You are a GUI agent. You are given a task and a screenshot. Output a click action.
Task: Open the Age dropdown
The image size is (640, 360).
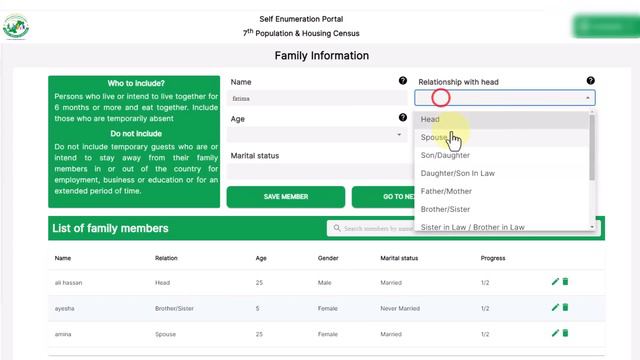317,135
